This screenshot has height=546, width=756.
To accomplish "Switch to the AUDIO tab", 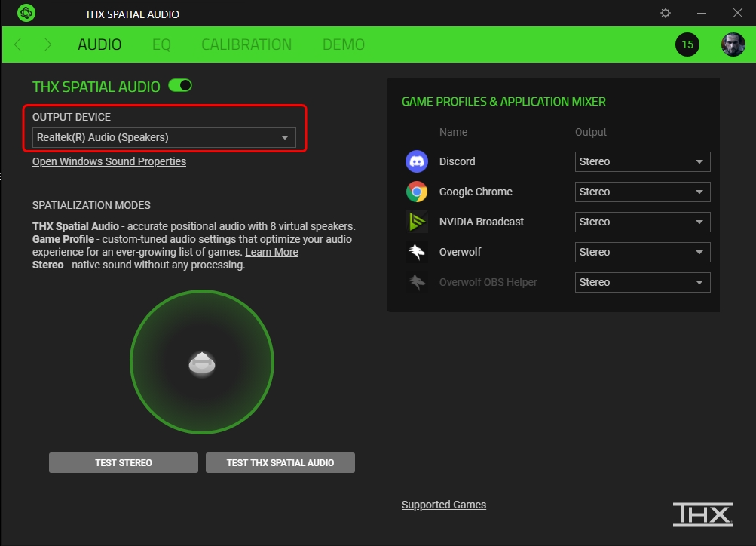I will click(x=99, y=44).
